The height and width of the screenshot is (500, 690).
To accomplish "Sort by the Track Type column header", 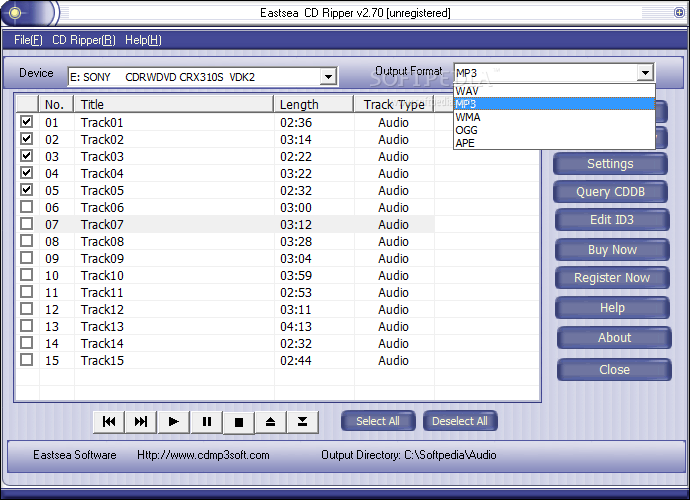I will pos(394,104).
